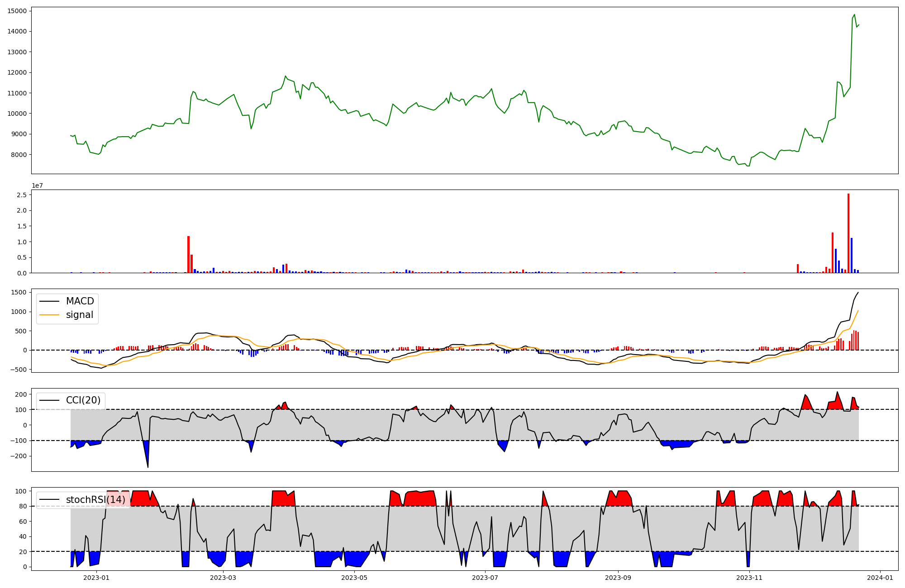Screen dimensions: 905x588
Task: Click the MACD legend label
Action: click(x=80, y=301)
